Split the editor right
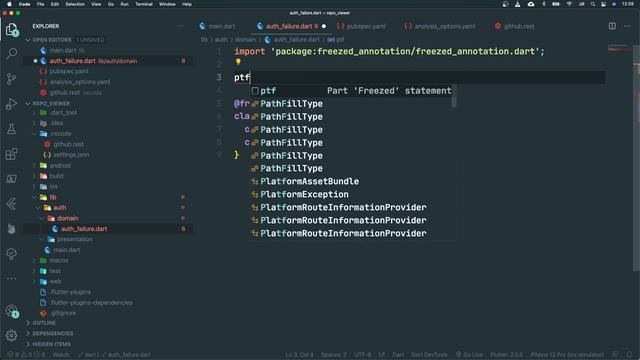 (x=612, y=26)
